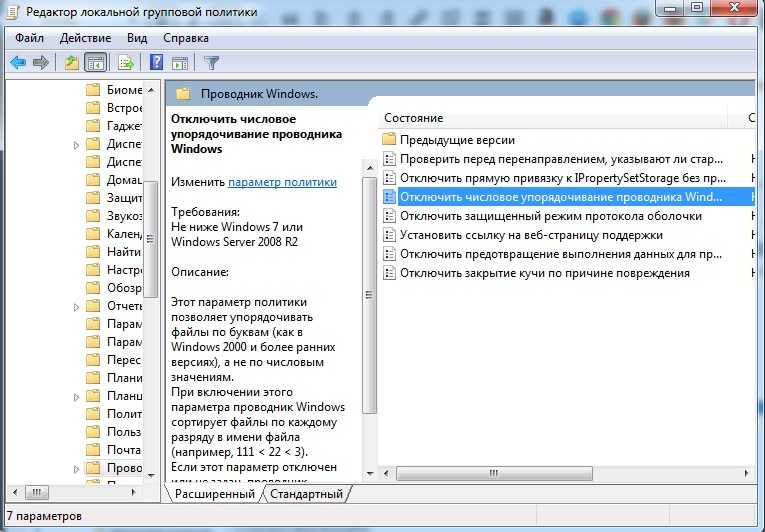Click the folder icon beside Почта tree item
The width and height of the screenshot is (765, 532).
tap(93, 450)
